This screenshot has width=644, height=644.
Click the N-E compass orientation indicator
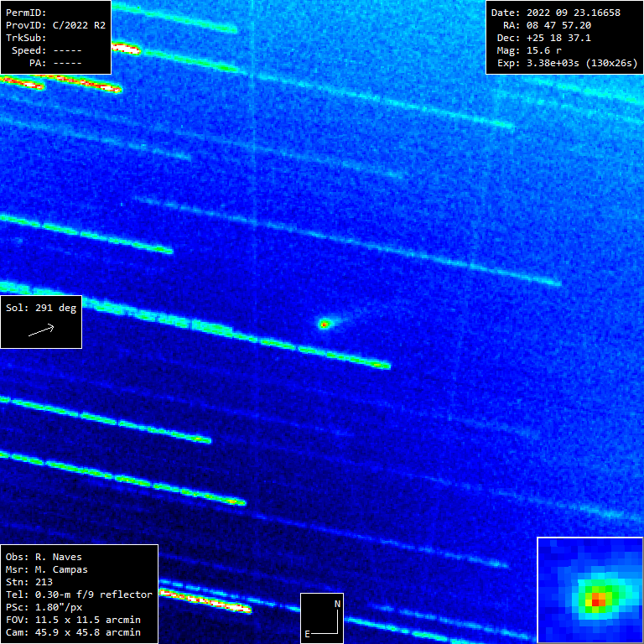coord(322,618)
